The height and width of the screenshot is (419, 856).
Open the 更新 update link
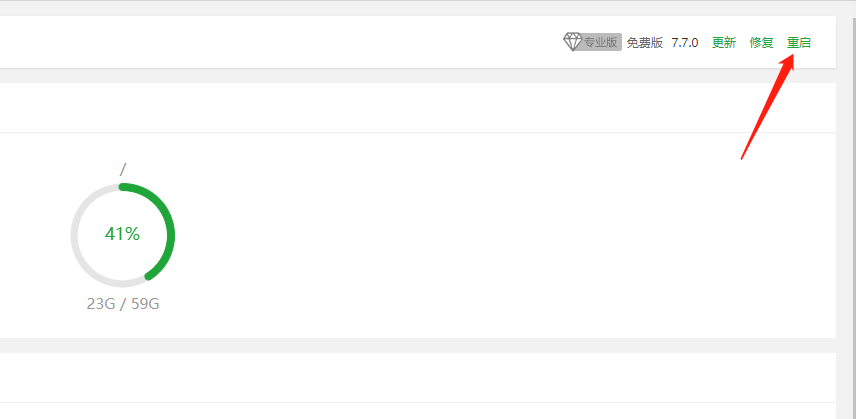pyautogui.click(x=724, y=43)
